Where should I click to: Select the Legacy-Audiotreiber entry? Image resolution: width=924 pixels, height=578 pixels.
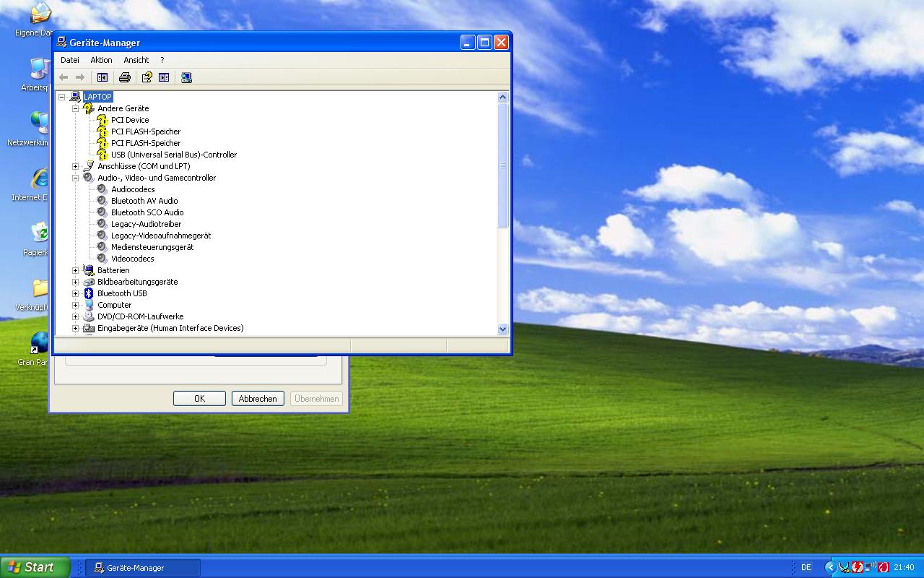point(146,224)
